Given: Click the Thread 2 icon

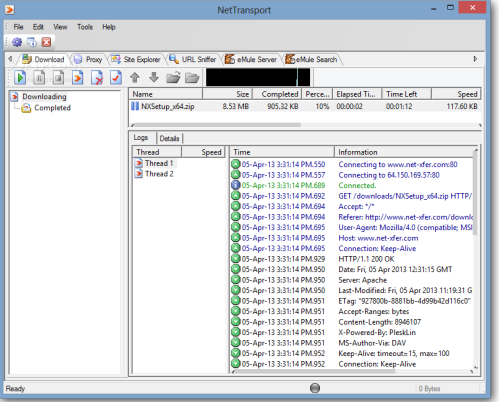Looking at the screenshot, I should [139, 174].
